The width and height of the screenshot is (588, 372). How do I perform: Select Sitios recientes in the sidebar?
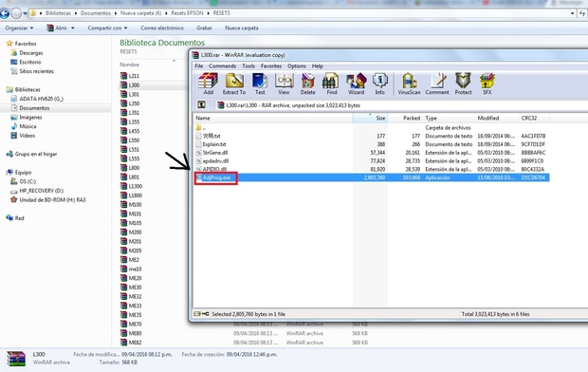point(32,71)
